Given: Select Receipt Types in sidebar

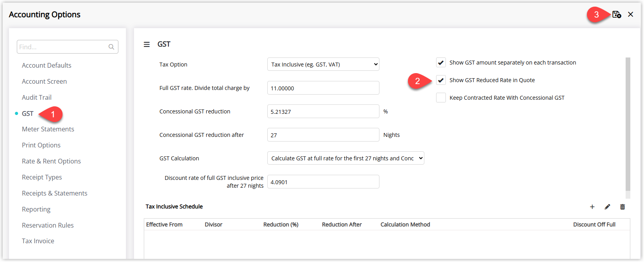Looking at the screenshot, I should click(x=42, y=177).
